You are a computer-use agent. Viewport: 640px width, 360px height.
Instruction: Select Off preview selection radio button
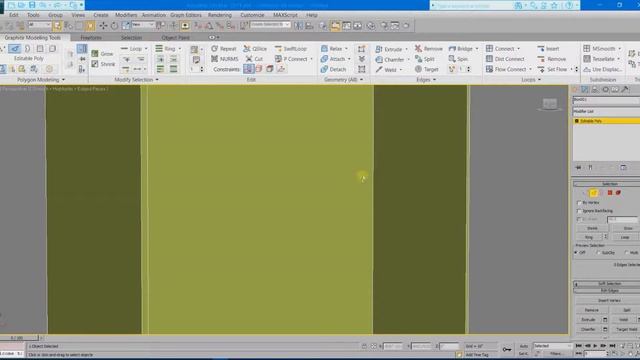click(576, 253)
